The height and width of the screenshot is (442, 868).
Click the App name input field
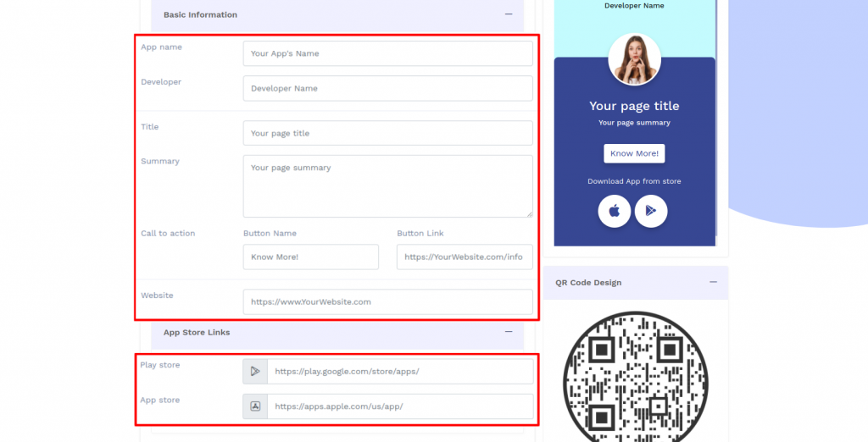(x=387, y=53)
